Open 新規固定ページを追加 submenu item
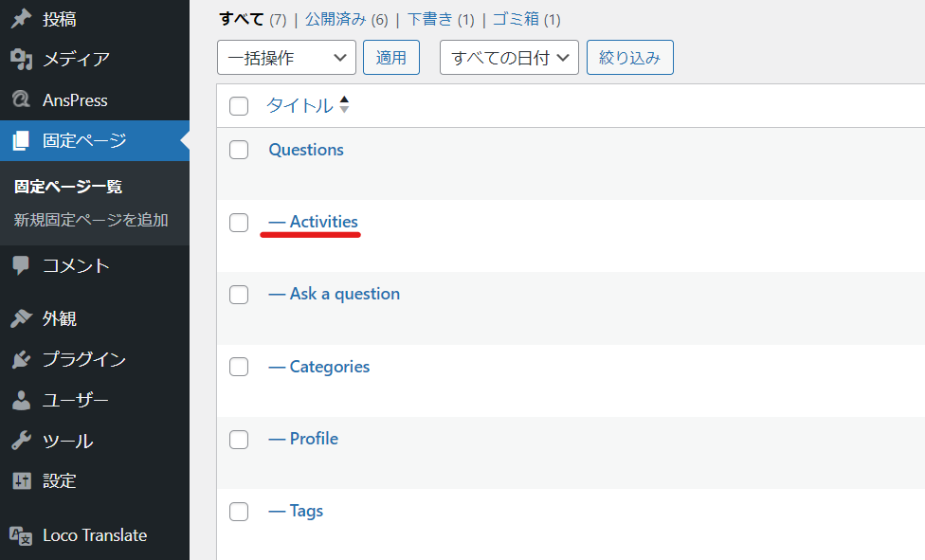 [x=91, y=220]
